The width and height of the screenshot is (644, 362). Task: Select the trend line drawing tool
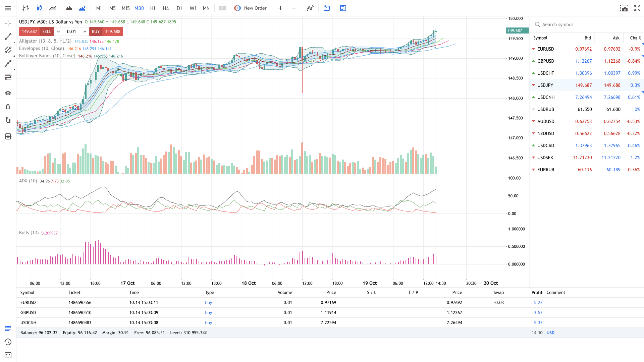(8, 37)
